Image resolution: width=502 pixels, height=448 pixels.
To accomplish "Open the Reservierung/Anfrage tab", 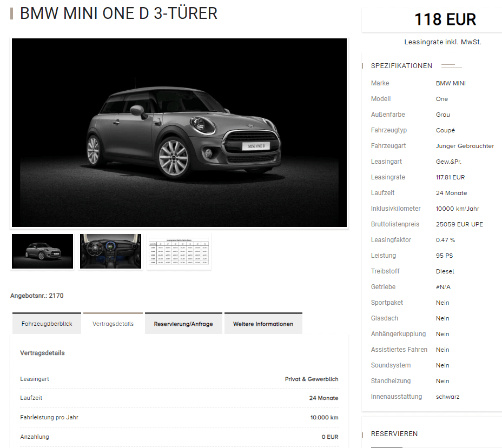I will (183, 323).
